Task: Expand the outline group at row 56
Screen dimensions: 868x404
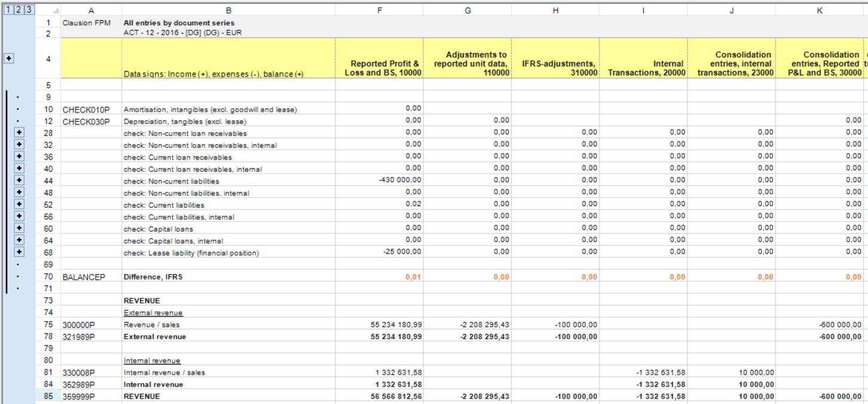Action: pyautogui.click(x=19, y=216)
